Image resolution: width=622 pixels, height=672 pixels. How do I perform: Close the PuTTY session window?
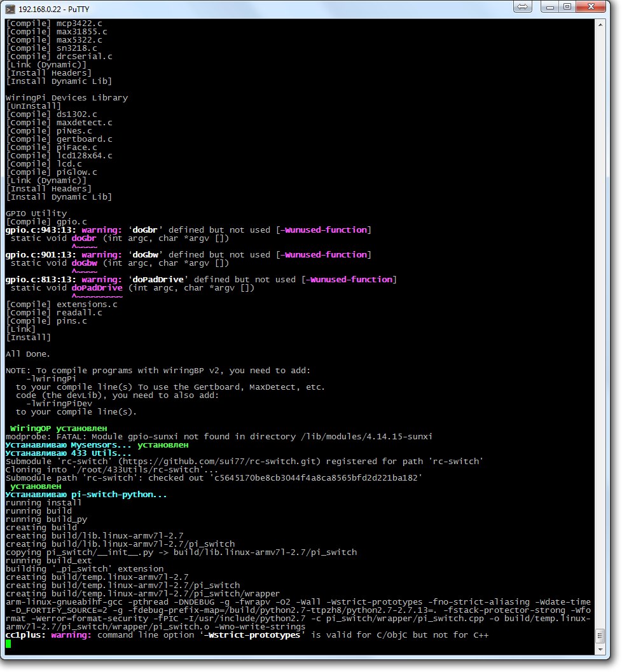591,6
